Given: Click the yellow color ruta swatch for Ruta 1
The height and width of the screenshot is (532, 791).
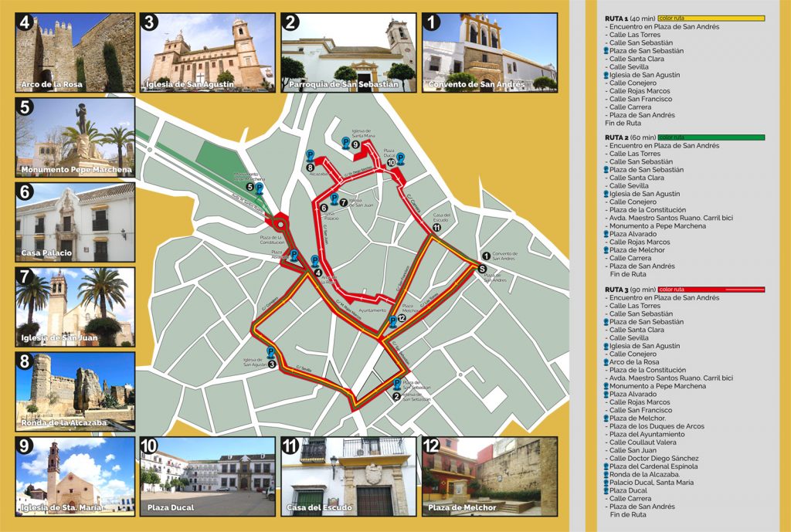Looking at the screenshot, I should click(x=711, y=18).
